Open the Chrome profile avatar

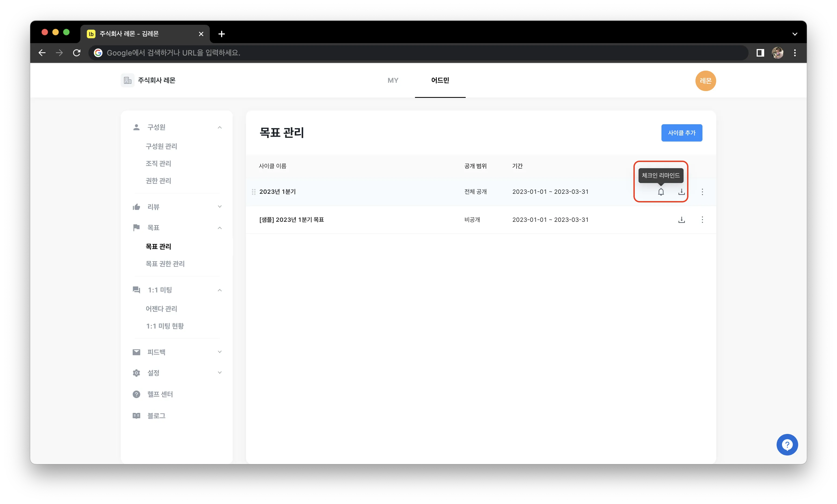(x=778, y=53)
